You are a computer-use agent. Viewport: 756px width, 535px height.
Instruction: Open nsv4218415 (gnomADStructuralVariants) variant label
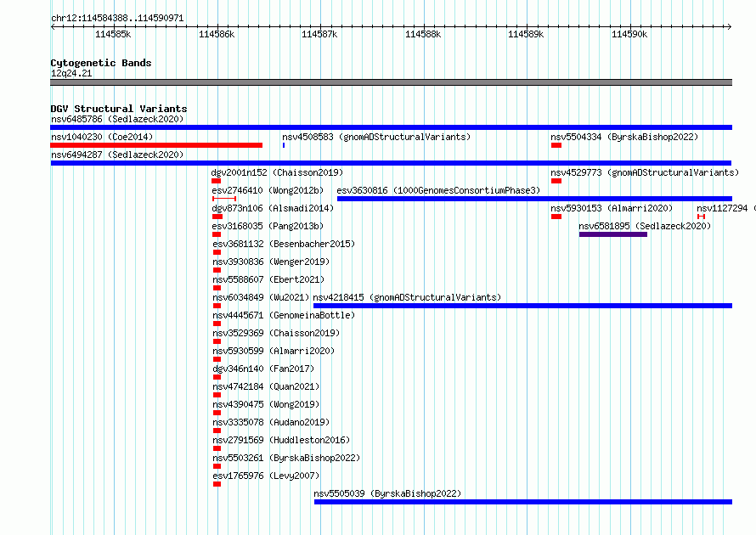(407, 297)
